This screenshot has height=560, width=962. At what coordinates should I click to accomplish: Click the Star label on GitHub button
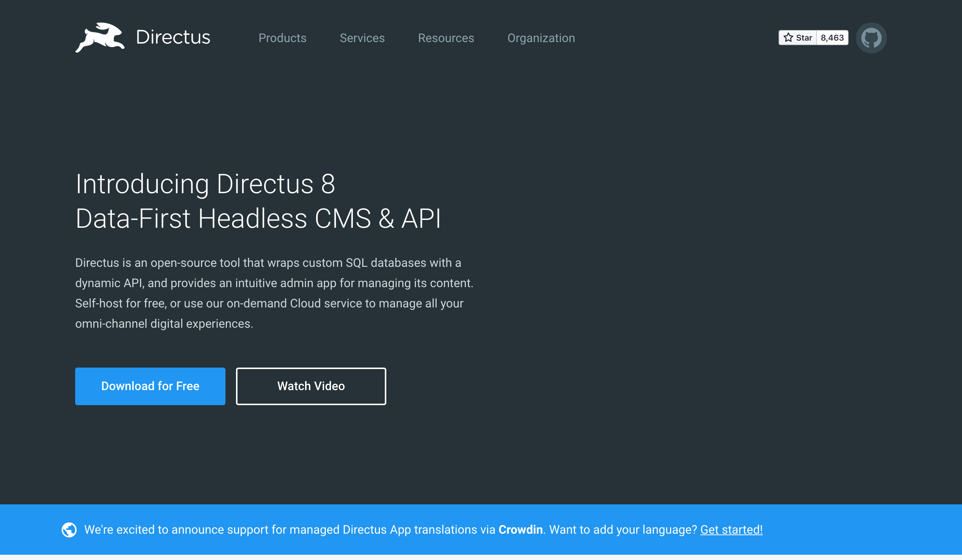[803, 38]
